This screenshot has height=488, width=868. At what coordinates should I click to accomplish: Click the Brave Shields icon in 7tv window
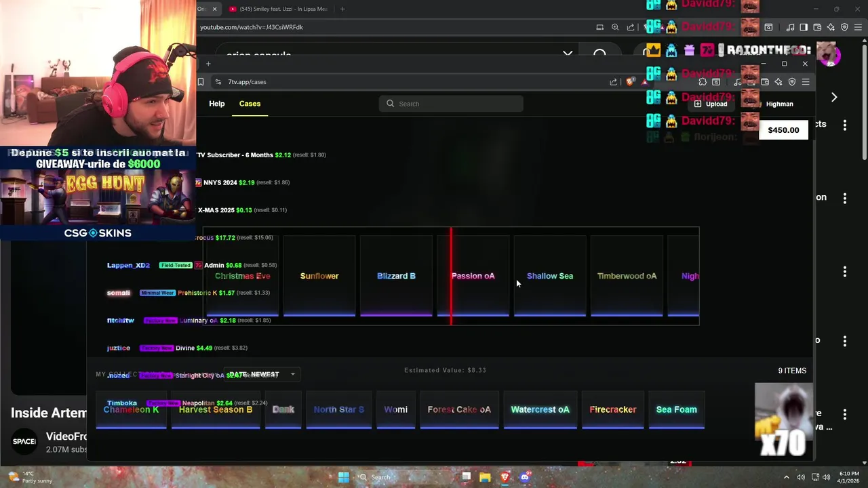coord(630,82)
